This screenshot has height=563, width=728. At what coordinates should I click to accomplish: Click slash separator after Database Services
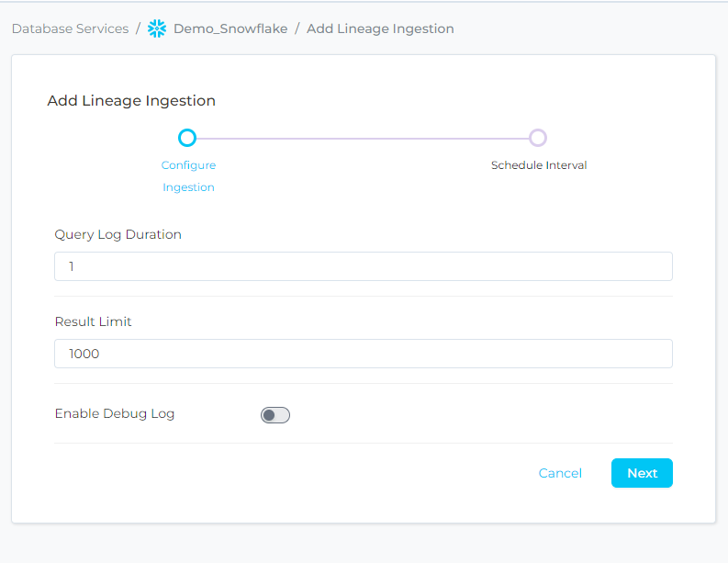[x=138, y=28]
